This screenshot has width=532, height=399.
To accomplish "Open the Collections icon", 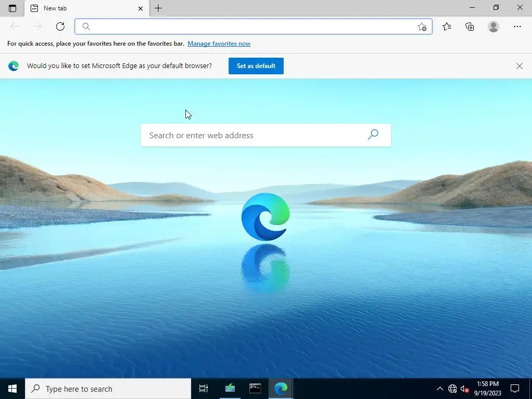I will coord(470,26).
